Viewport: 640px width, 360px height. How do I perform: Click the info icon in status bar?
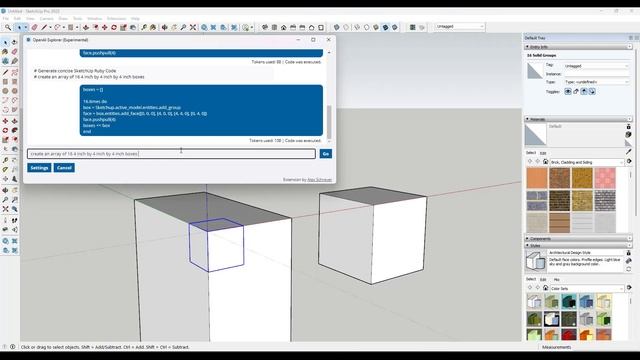click(x=13, y=347)
